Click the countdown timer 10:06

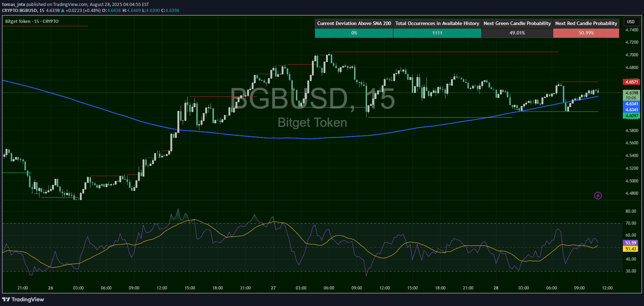coord(631,98)
